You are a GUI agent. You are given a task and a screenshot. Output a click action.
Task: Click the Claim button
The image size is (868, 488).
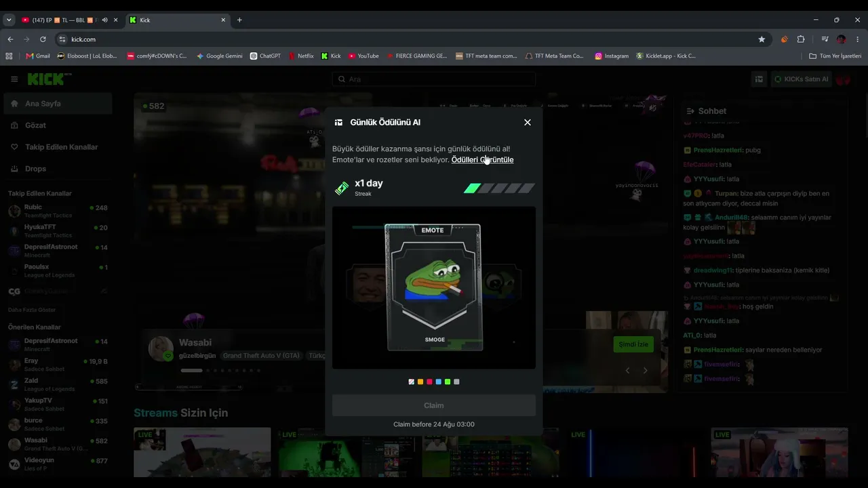point(434,405)
